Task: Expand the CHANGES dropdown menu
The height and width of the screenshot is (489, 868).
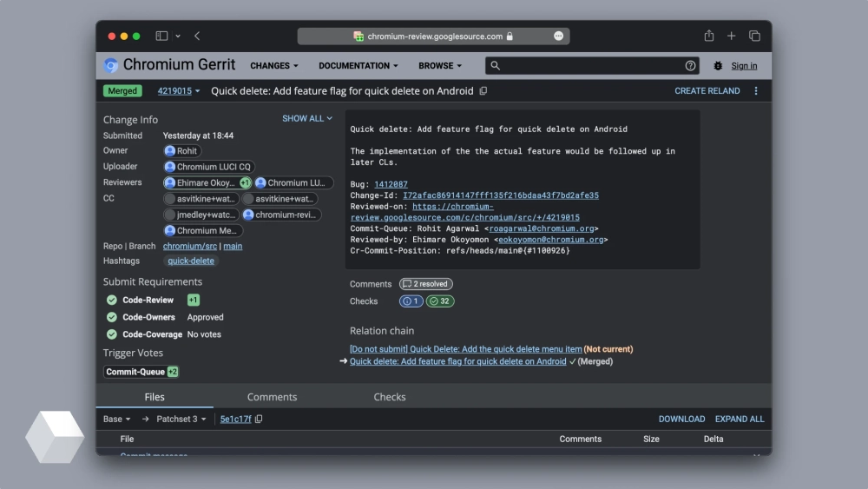Action: tap(273, 66)
